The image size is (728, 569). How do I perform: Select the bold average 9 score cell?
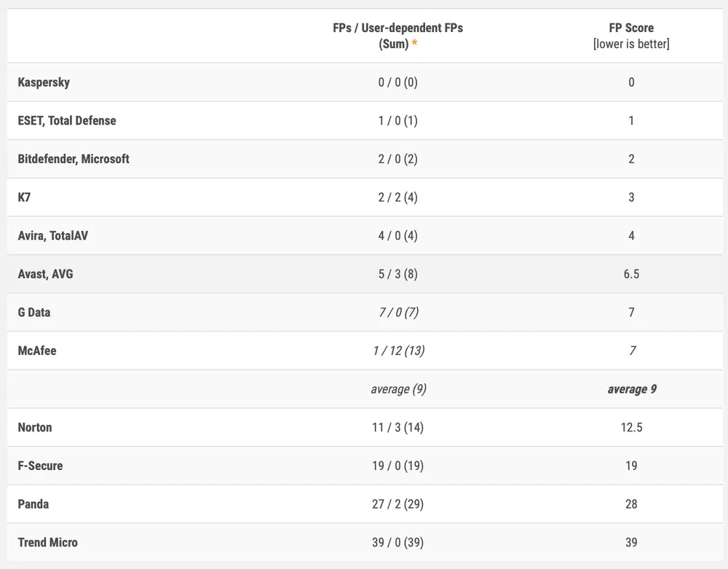631,389
